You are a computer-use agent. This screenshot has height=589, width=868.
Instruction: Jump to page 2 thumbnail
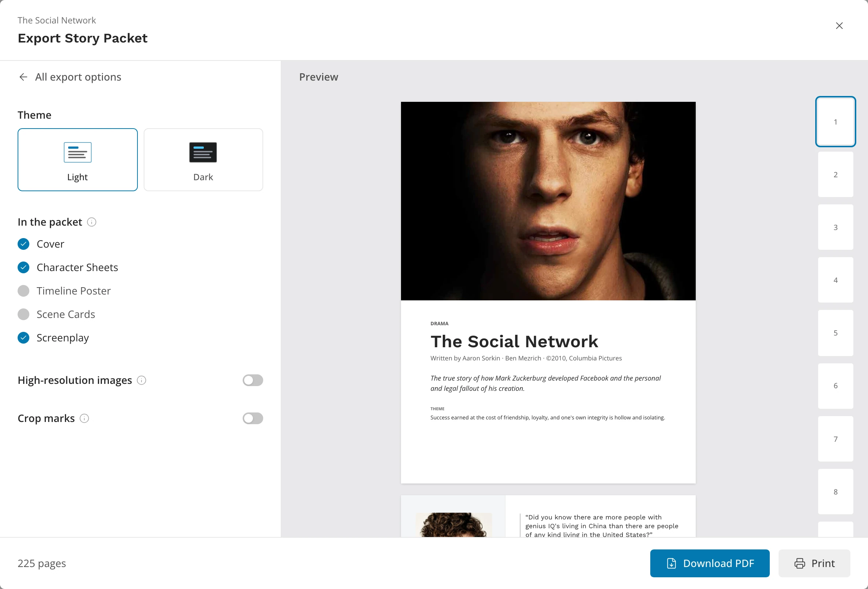point(835,174)
